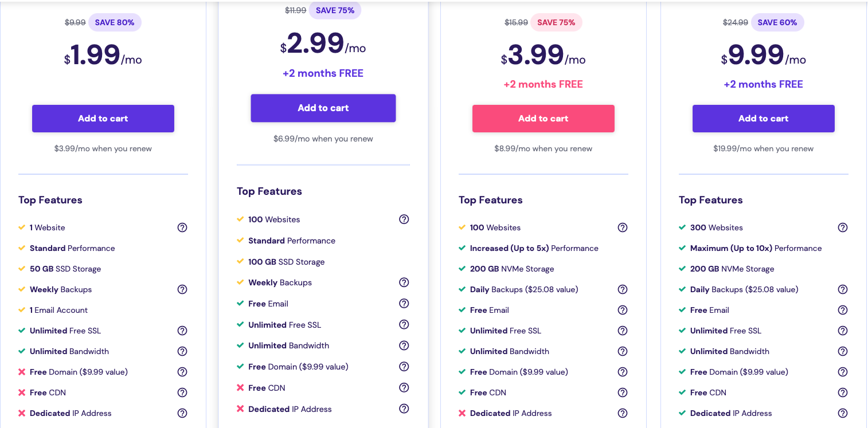The width and height of the screenshot is (868, 428).
Task: Click help icon for Free CDN in $1.99 plan
Action: point(182,392)
